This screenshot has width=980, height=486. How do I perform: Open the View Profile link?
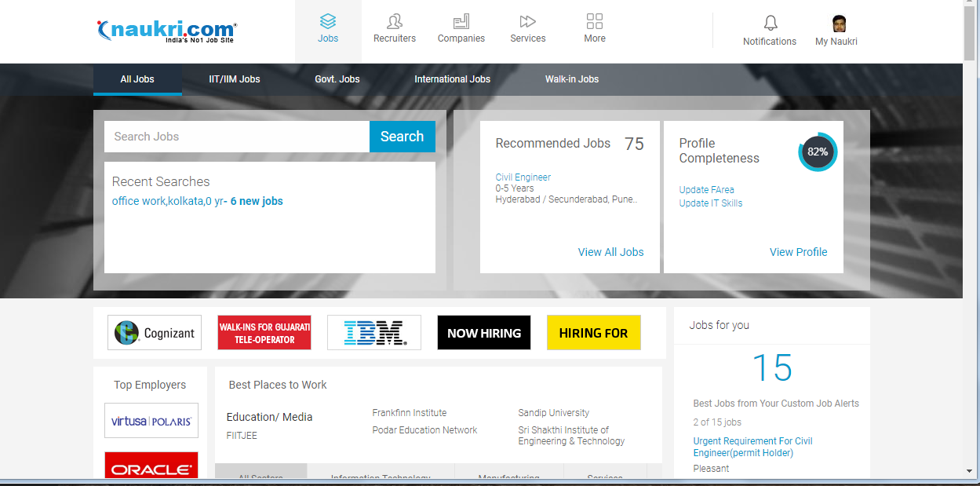pos(798,252)
